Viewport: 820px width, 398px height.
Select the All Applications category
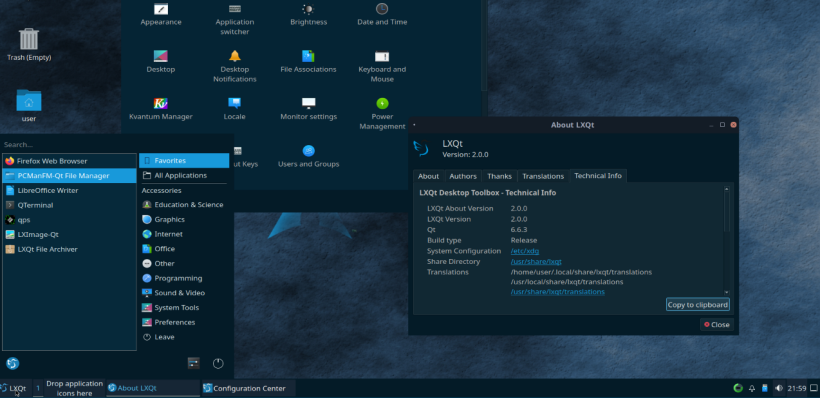pos(184,175)
